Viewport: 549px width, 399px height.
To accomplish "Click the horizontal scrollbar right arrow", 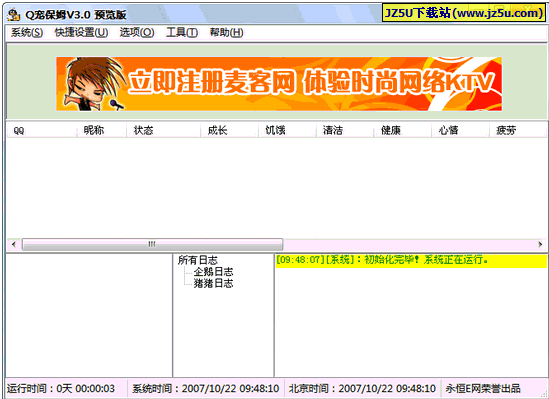I will (x=540, y=244).
